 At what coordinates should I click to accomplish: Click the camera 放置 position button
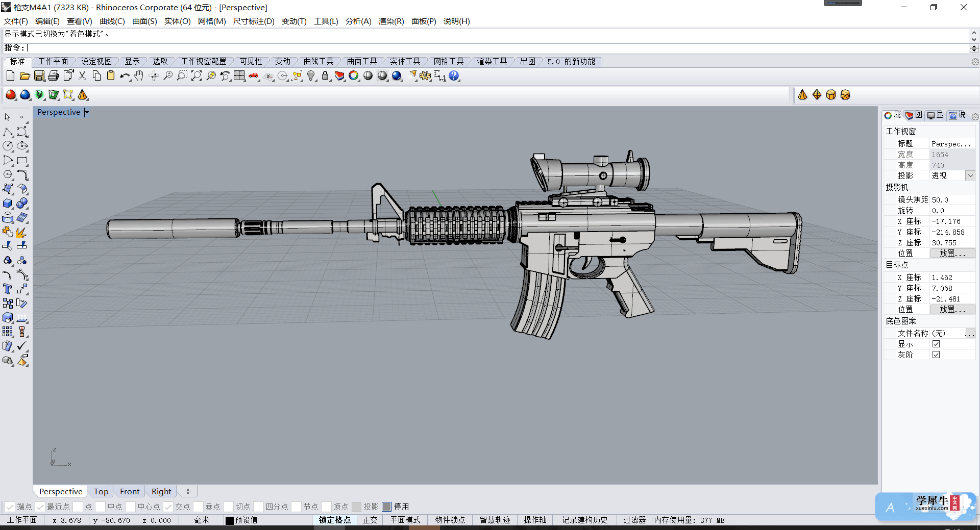point(952,254)
